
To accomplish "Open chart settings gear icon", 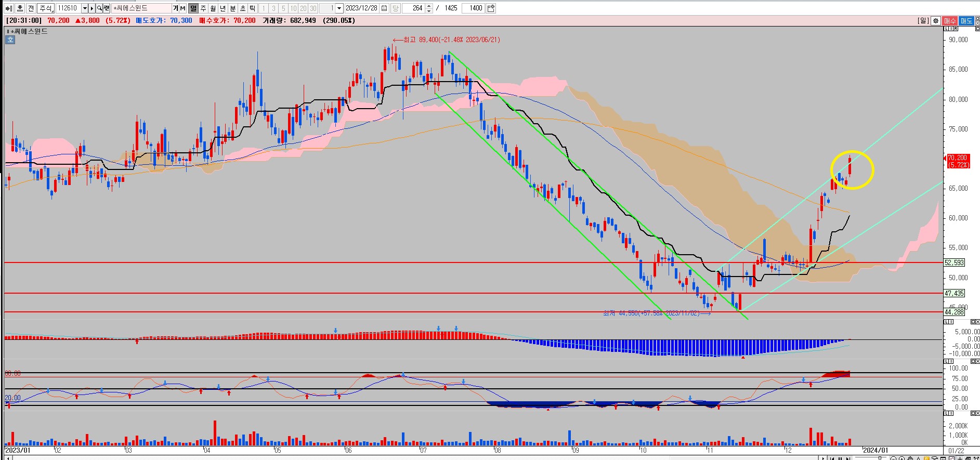I will (935, 21).
